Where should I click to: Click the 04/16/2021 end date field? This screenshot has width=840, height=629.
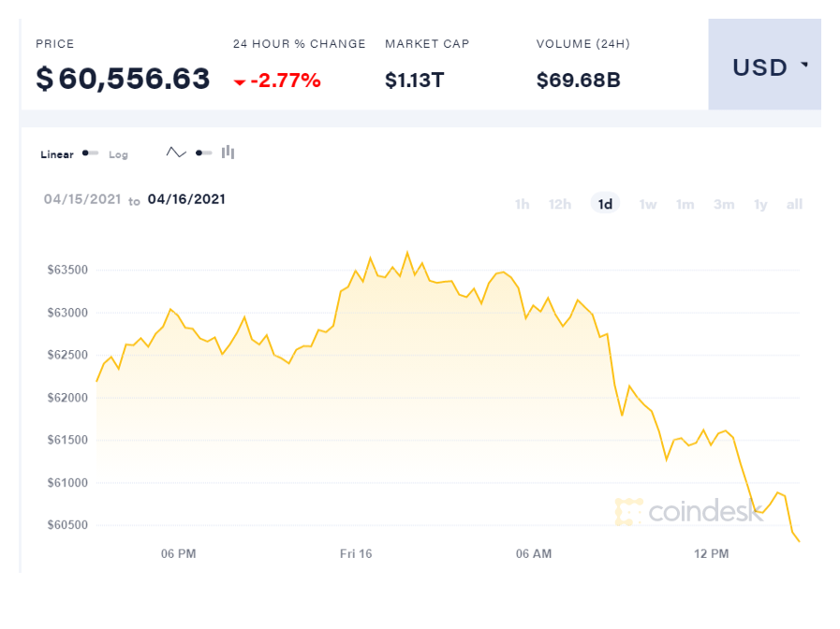click(x=186, y=199)
